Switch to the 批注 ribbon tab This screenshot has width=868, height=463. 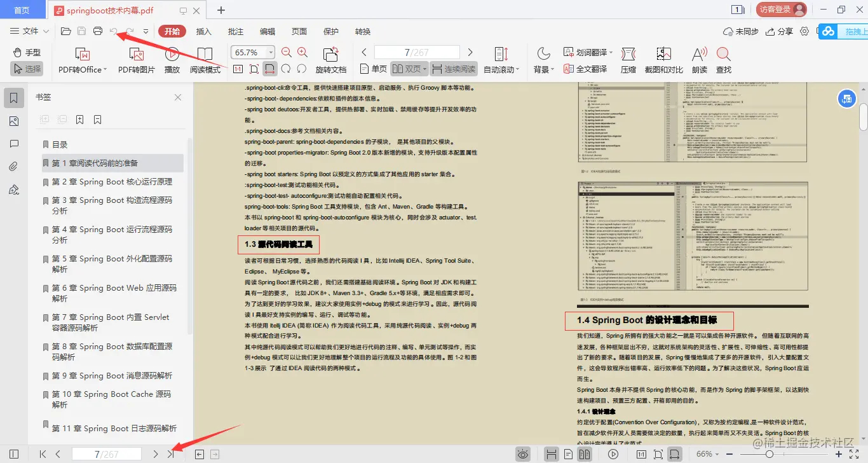[235, 31]
